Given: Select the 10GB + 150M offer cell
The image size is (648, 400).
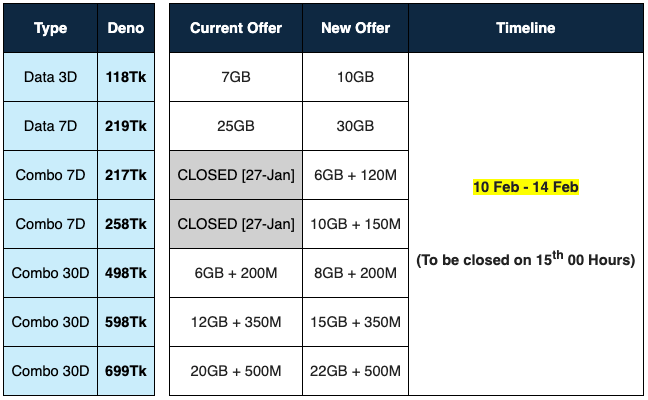Looking at the screenshot, I should (355, 224).
